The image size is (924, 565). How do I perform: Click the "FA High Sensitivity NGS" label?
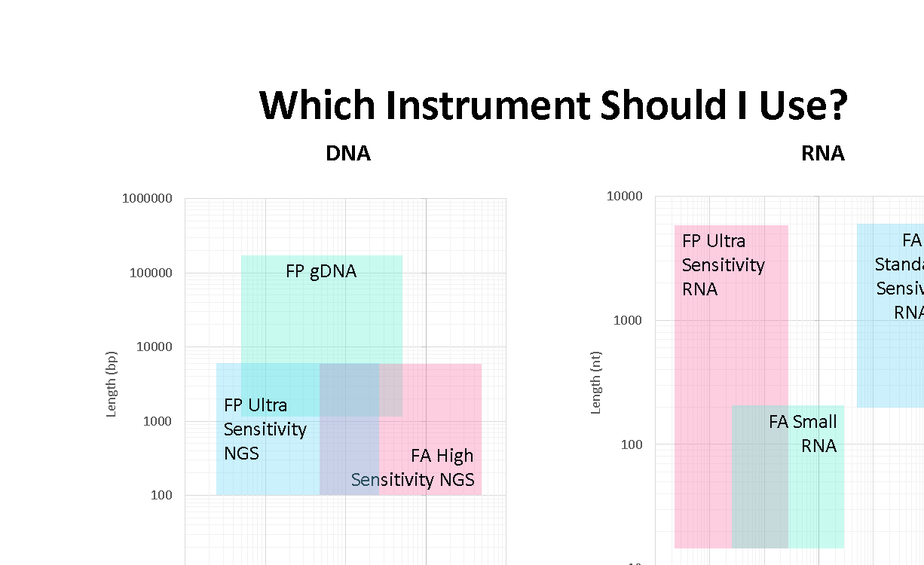pos(413,468)
